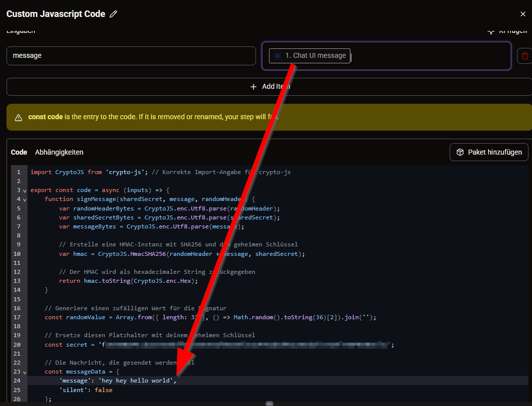Click the warning triangle icon in yellow banner

pos(18,117)
